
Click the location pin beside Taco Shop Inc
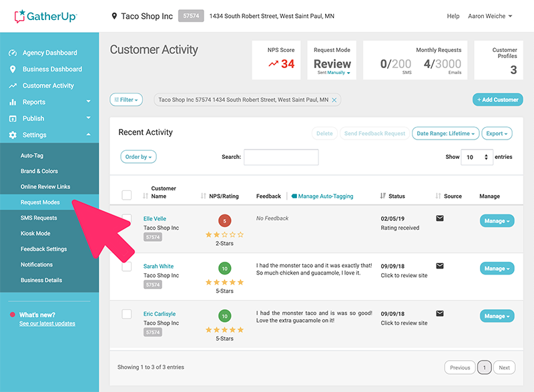click(114, 16)
